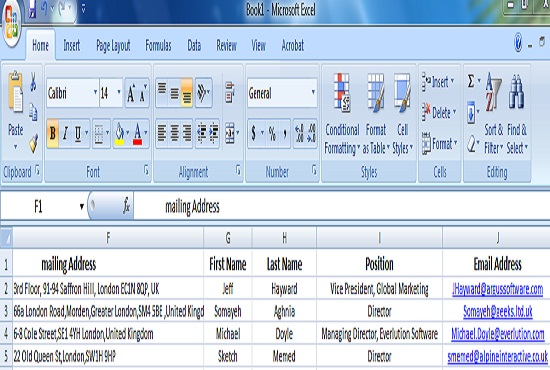Center text horizontally

coord(174,133)
